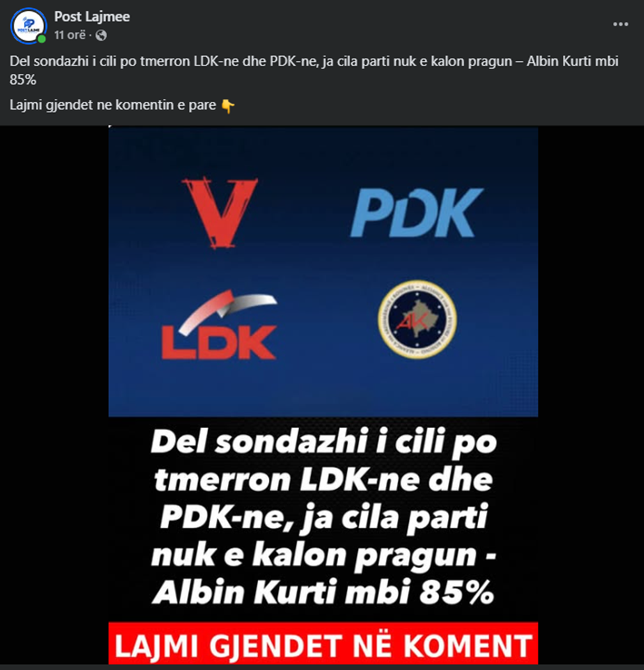
Task: Open the post via the 11 orë timestamp
Action: pos(69,35)
